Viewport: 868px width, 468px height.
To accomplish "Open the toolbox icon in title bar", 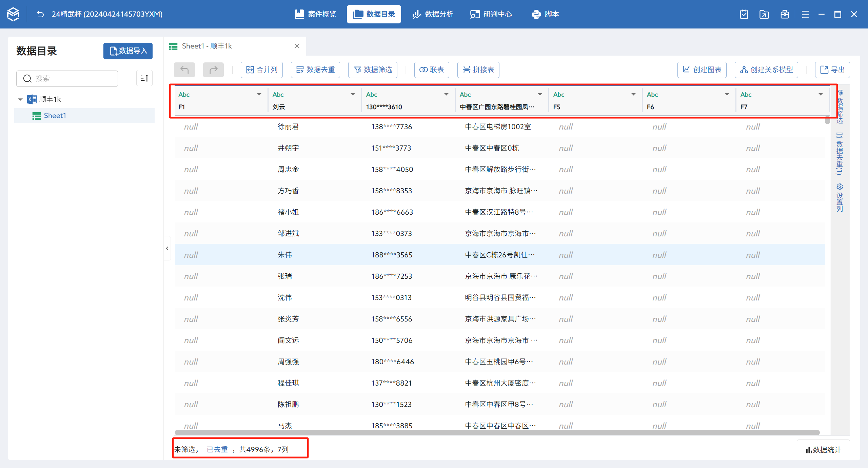I will click(785, 14).
